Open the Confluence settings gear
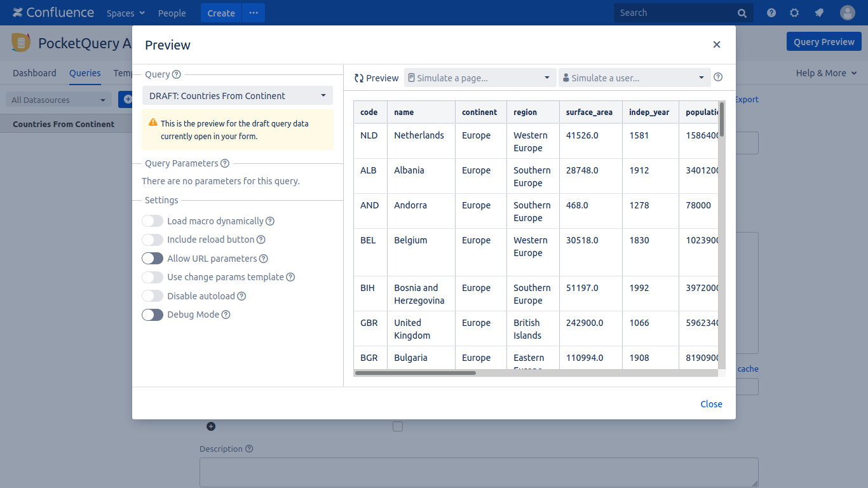The height and width of the screenshot is (488, 868). [794, 13]
